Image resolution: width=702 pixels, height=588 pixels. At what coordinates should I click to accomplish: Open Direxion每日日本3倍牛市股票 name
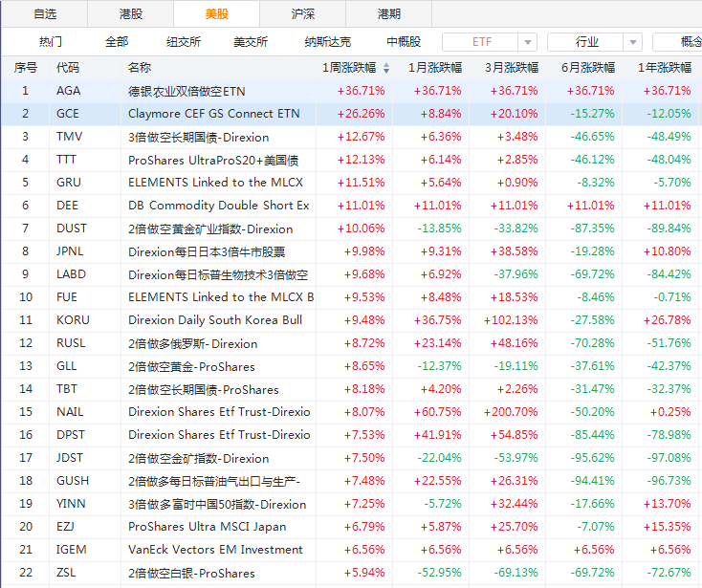207,252
